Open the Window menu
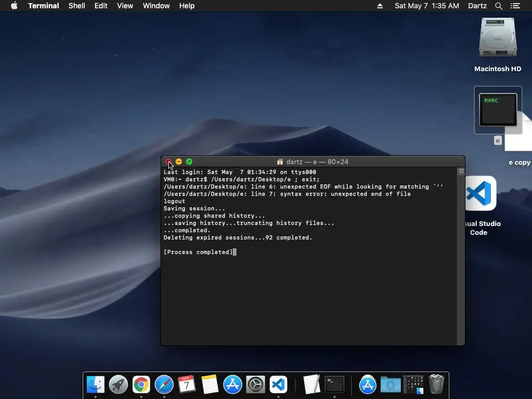This screenshot has width=532, height=399. pos(156,6)
